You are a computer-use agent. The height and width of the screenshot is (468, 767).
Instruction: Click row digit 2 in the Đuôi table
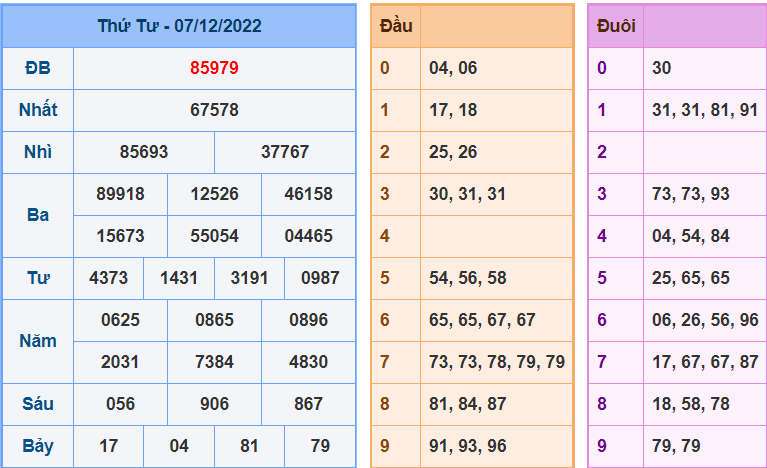[602, 152]
